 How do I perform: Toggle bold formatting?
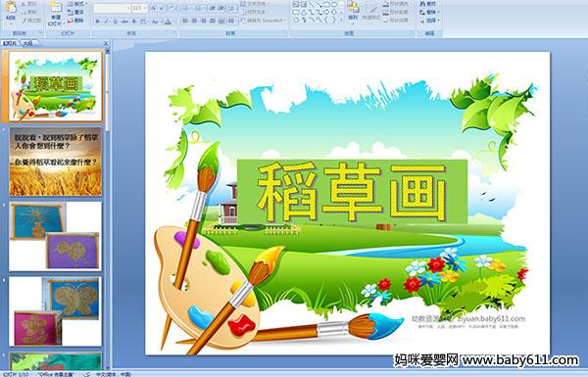(97, 22)
